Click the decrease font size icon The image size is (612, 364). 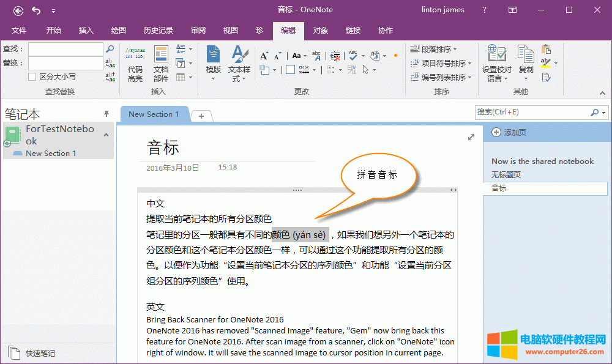tap(278, 56)
